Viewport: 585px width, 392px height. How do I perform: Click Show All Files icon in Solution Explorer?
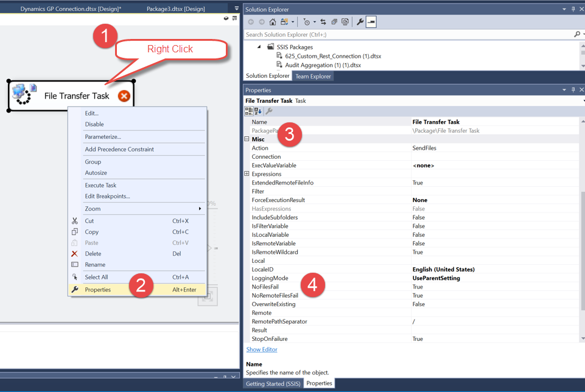coord(345,22)
